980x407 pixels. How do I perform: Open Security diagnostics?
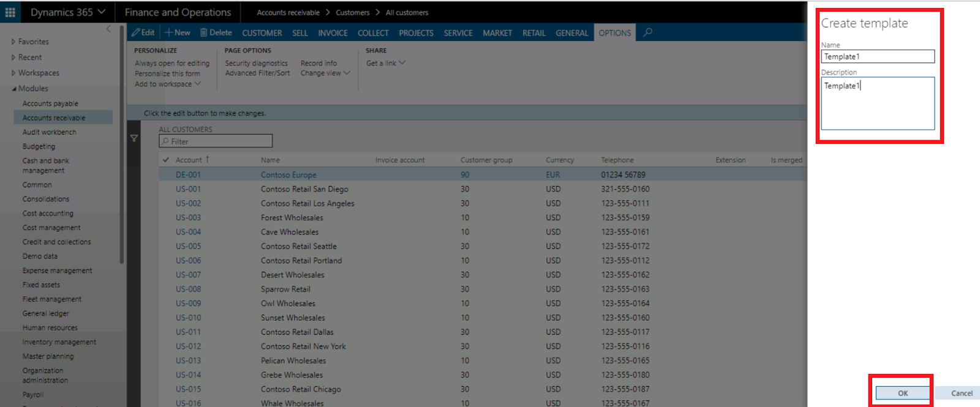tap(256, 63)
